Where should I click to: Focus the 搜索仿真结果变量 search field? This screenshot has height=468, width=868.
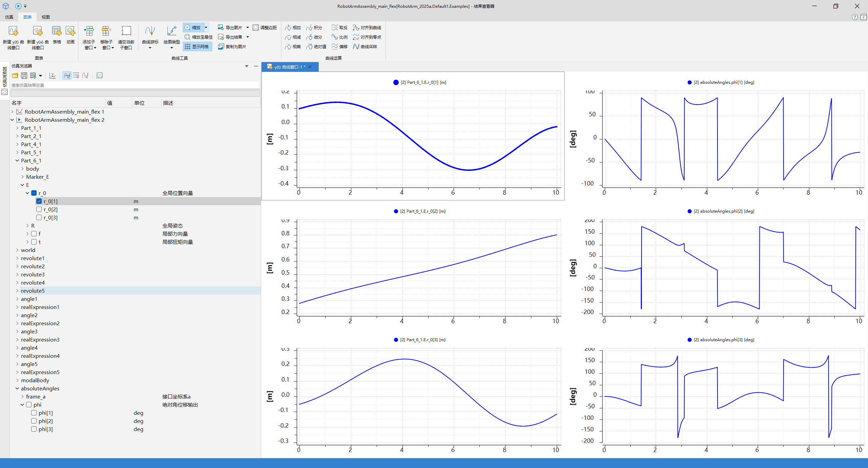pos(135,85)
